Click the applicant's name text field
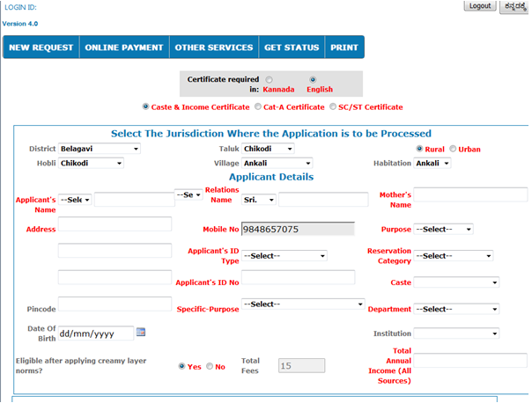 (135, 199)
